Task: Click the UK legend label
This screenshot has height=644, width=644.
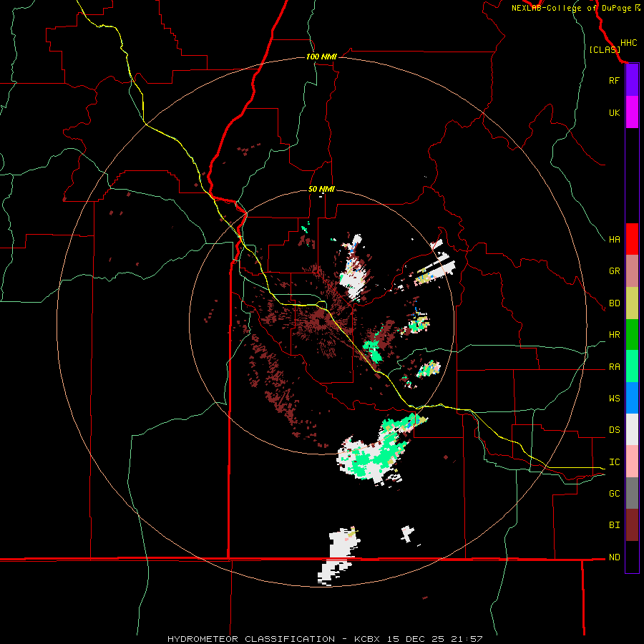Action: coord(614,112)
